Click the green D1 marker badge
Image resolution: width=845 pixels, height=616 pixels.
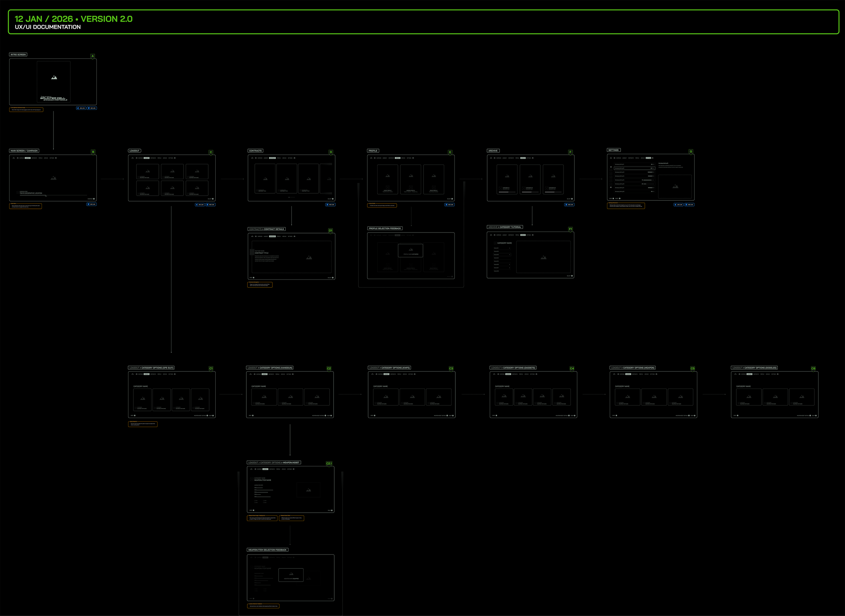[330, 230]
